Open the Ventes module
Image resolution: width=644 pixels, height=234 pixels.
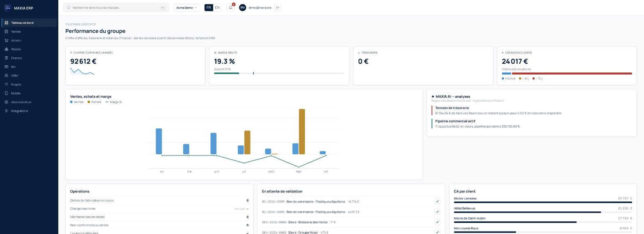pos(29,32)
